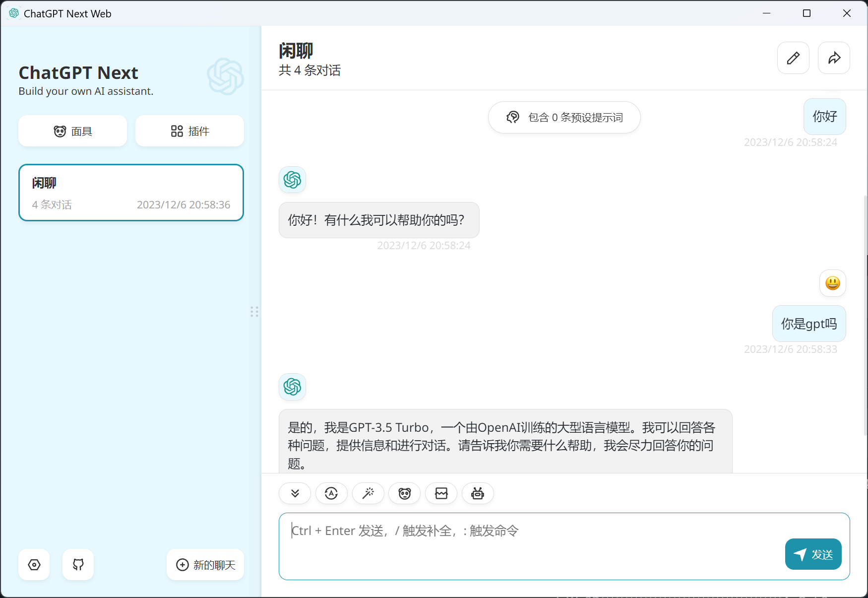Click the ChatGPT avatar above first reply

pos(292,180)
